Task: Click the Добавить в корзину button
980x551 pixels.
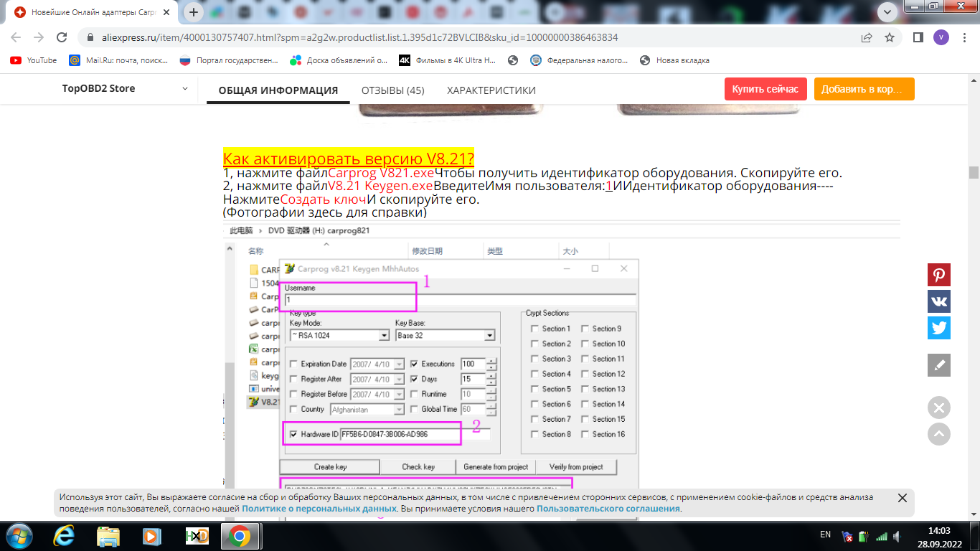Action: tap(864, 89)
